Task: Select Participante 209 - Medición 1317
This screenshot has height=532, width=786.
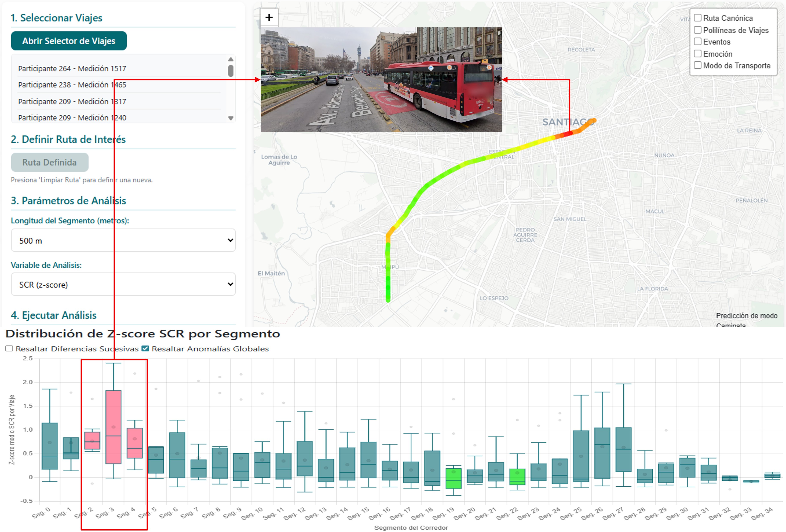Action: coord(72,101)
